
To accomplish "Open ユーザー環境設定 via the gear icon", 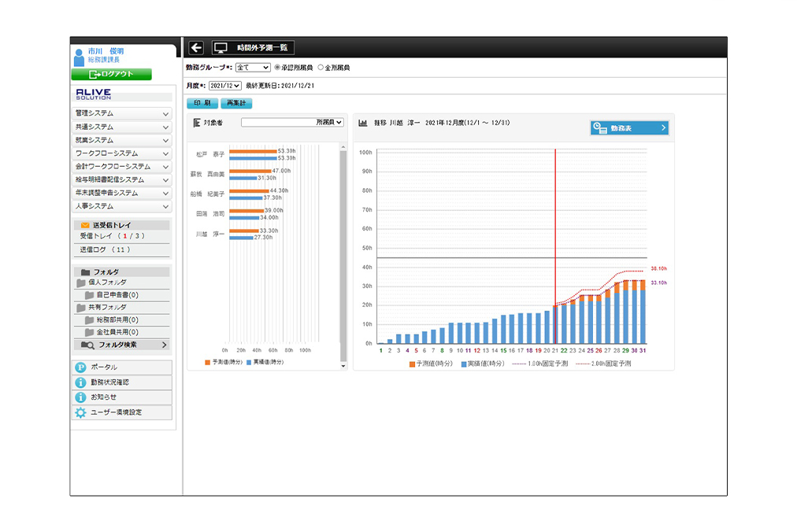I will pyautogui.click(x=80, y=412).
